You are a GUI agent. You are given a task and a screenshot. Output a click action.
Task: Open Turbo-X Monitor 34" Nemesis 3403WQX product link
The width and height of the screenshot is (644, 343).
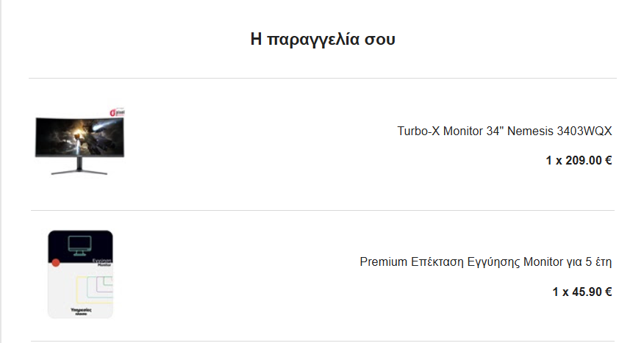(504, 131)
